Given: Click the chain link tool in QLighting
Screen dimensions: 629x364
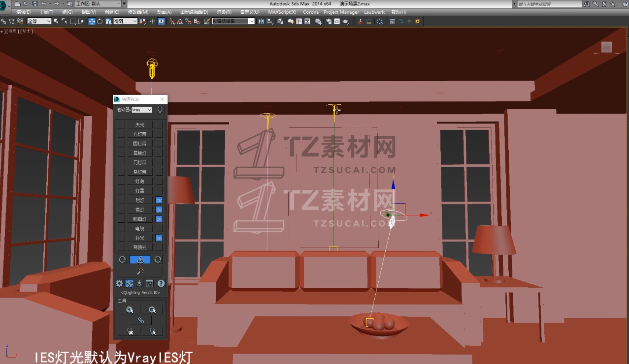Looking at the screenshot, I should (140, 320).
